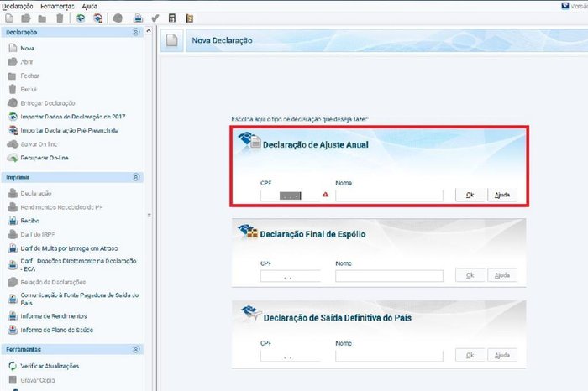Open Informe do Plano de Saúde

tap(56, 330)
